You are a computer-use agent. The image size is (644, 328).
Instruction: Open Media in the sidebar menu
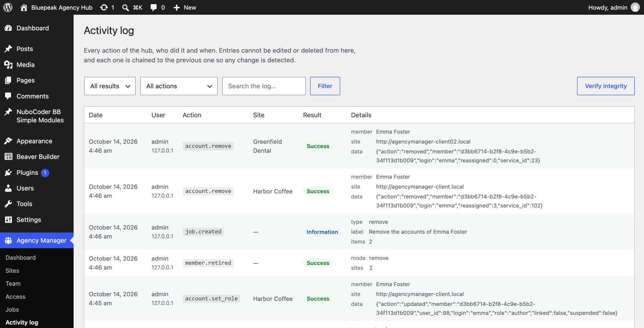[37, 65]
